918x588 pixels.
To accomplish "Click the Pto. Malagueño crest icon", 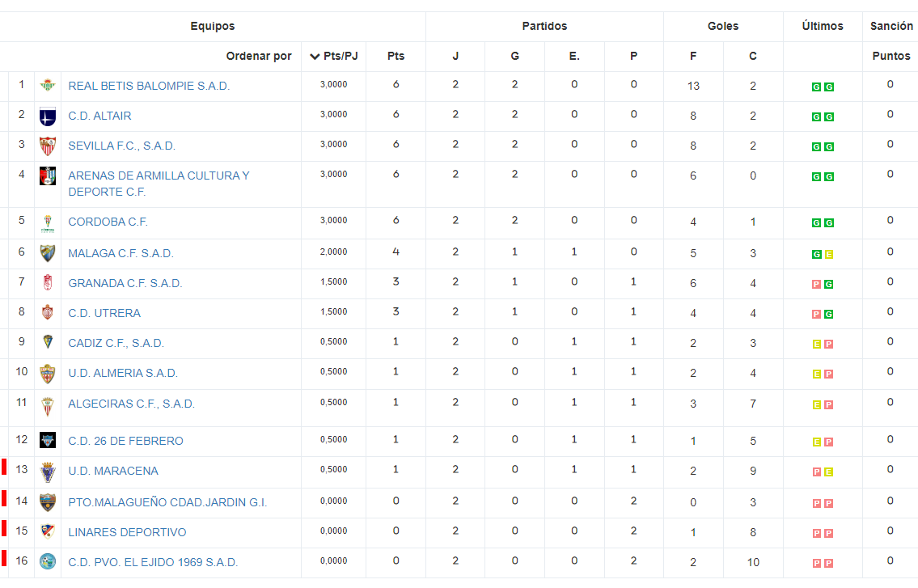I will 48,502.
